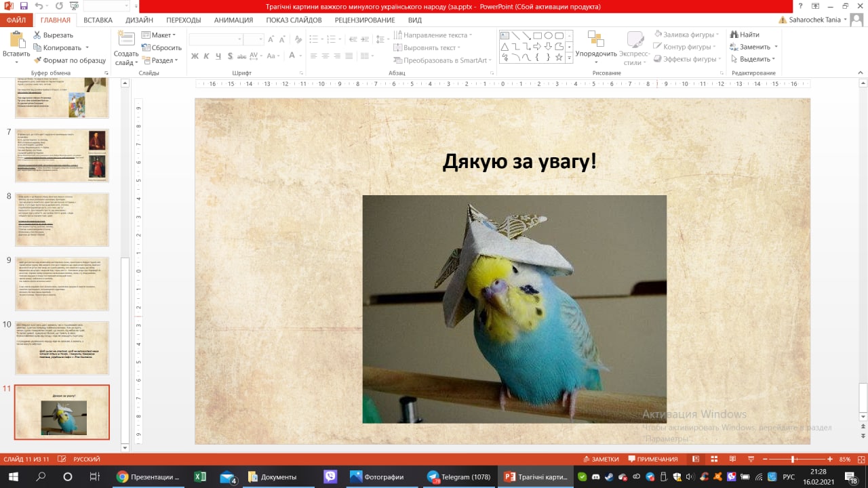Open Excel from the taskbar
Viewport: 868px width, 488px height.
[200, 476]
